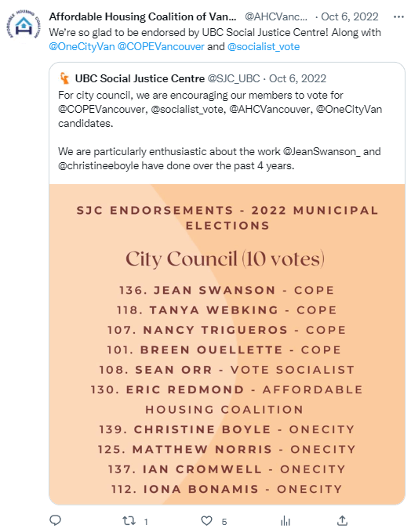
Task: Click the share upload icon
Action: pyautogui.click(x=343, y=520)
